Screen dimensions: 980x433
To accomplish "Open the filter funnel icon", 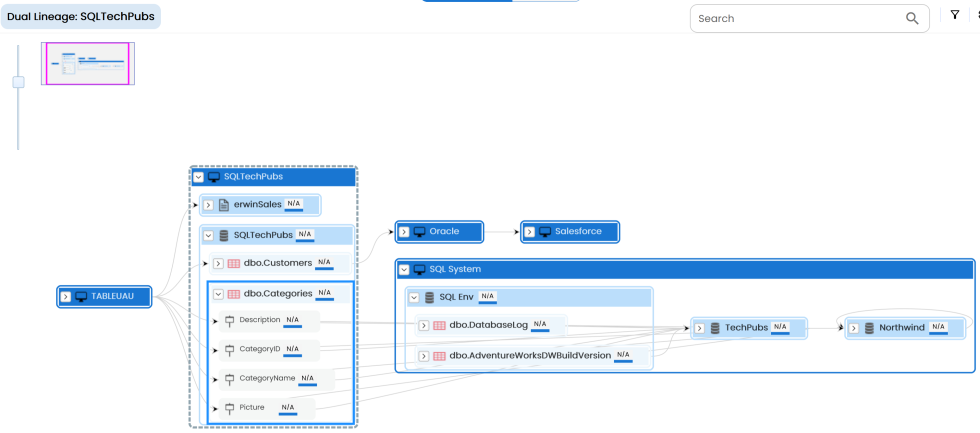I will (954, 15).
